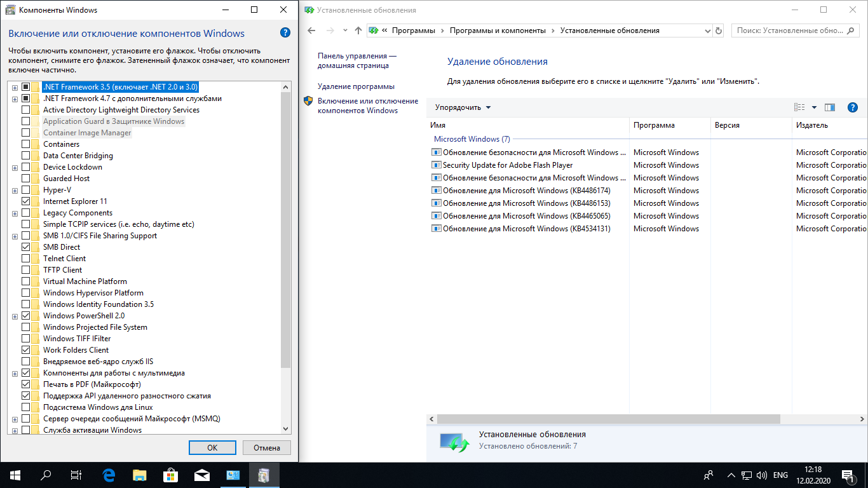The width and height of the screenshot is (868, 488).
Task: Change view with the views icon
Action: click(x=800, y=107)
